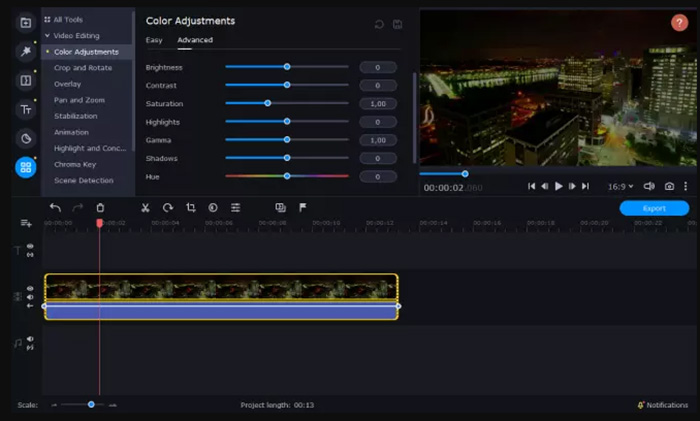Toggle title track link icon
700x421 pixels.
click(30, 255)
